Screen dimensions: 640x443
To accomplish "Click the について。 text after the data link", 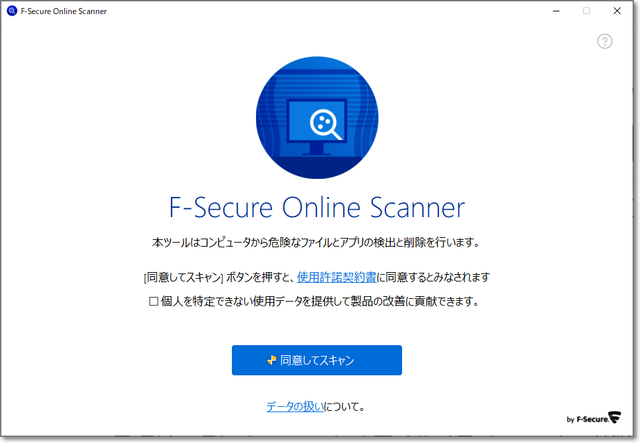I will (347, 407).
